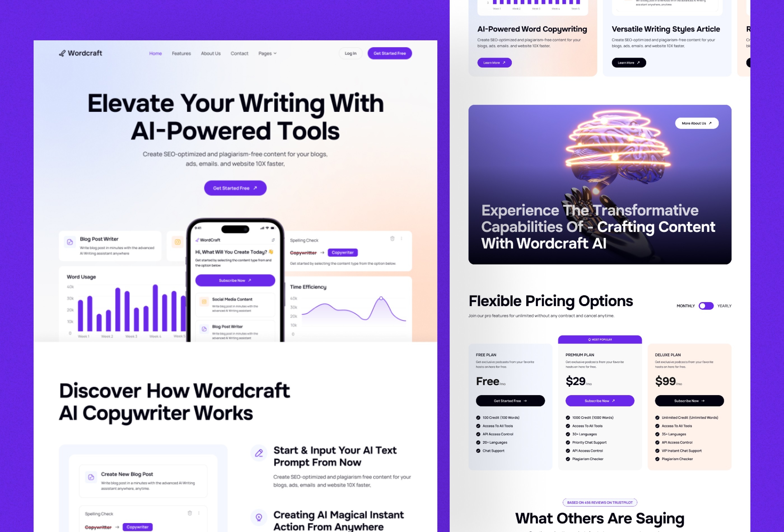Image resolution: width=784 pixels, height=532 pixels.
Task: Expand the Pages dropdown menu
Action: pyautogui.click(x=267, y=53)
